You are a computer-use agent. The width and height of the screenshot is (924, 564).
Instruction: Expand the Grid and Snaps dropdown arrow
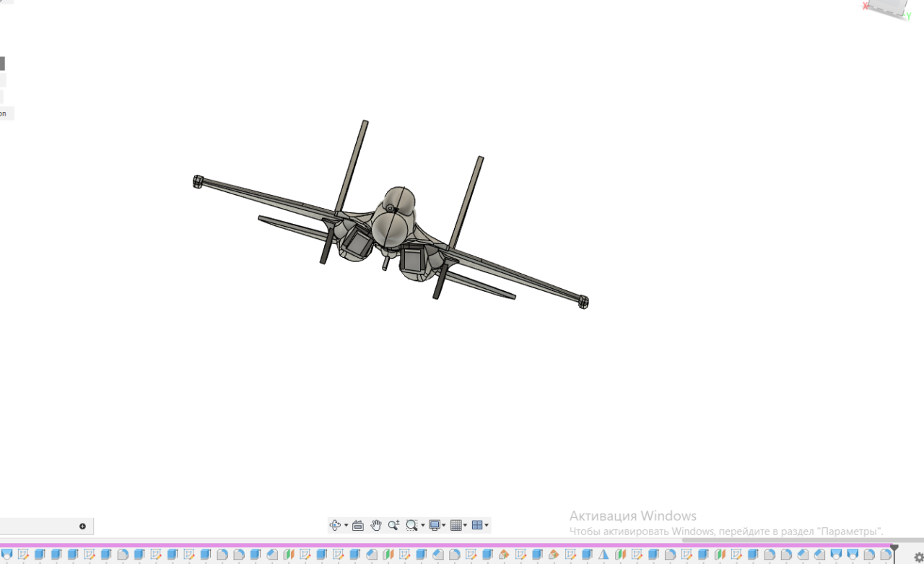click(x=465, y=526)
